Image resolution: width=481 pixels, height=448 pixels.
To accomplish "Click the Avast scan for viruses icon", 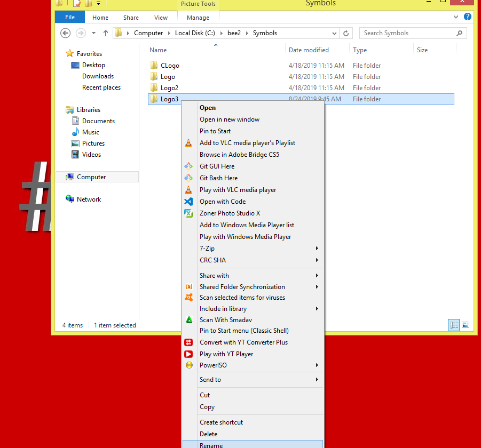I will click(x=188, y=298).
